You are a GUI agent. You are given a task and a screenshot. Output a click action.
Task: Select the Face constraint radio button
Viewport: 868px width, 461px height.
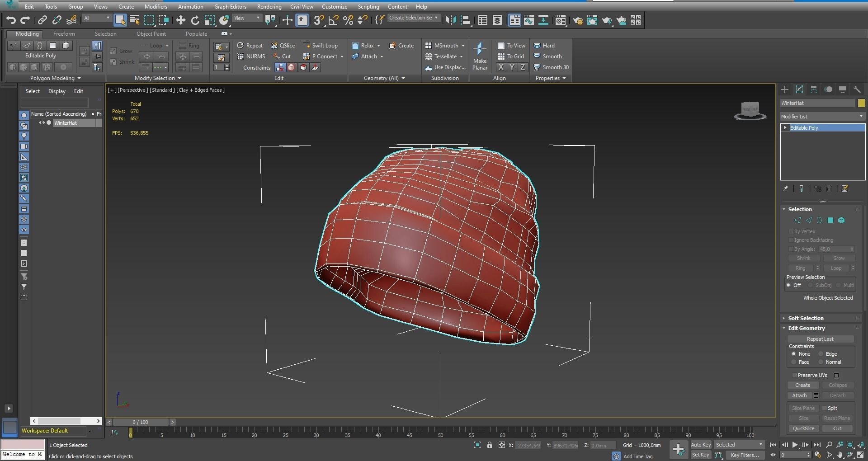pos(793,362)
